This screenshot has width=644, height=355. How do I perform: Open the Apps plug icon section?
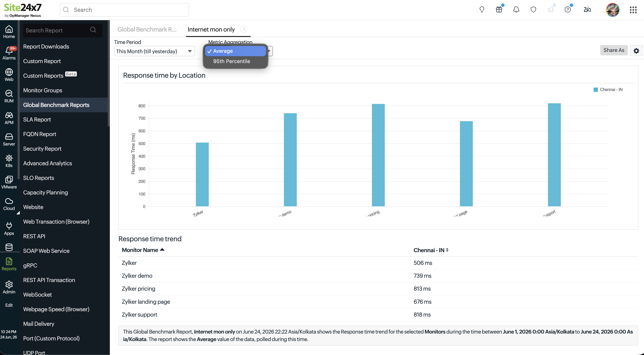9,229
